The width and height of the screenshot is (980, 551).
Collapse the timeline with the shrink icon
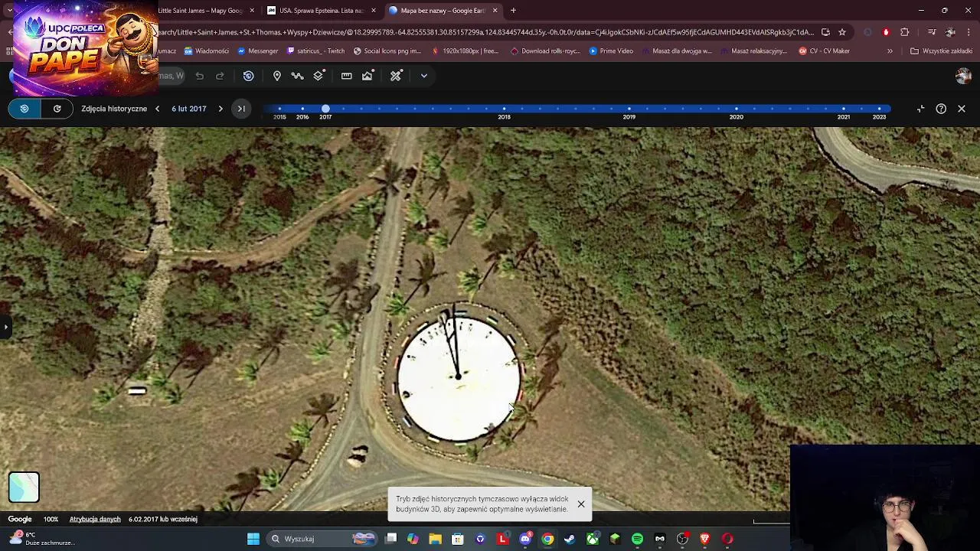click(921, 109)
